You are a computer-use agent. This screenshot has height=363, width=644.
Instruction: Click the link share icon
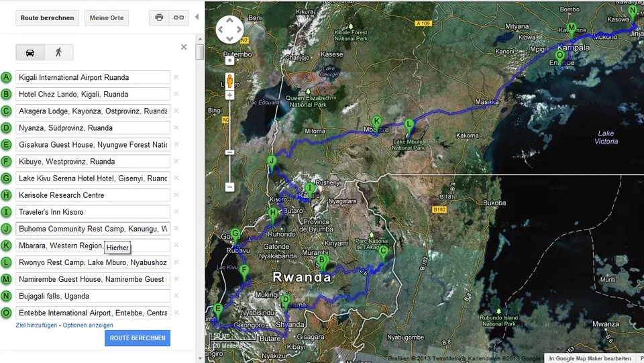point(178,17)
